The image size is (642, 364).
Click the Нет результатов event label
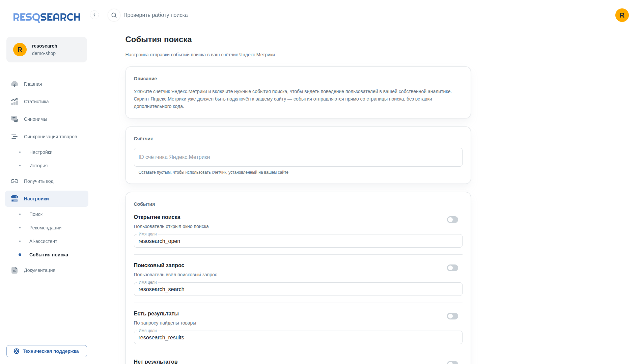(156, 361)
